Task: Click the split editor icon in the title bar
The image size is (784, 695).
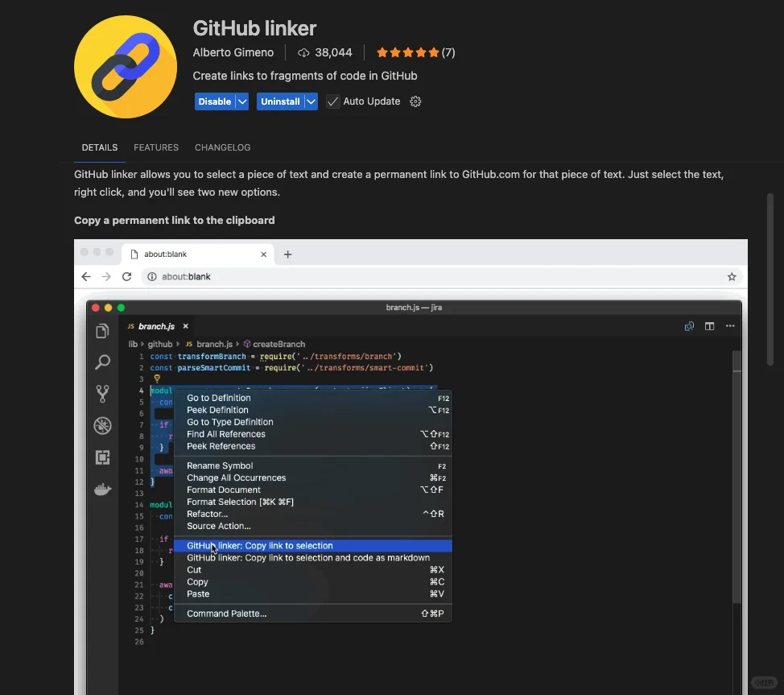Action: [x=709, y=326]
